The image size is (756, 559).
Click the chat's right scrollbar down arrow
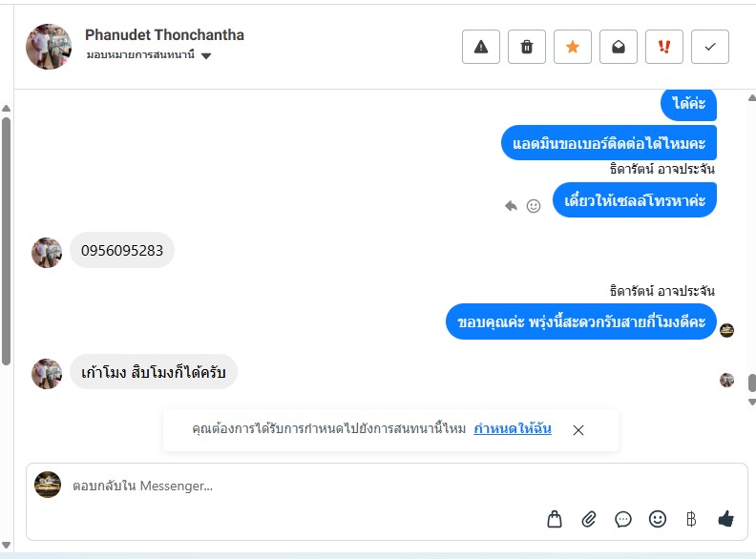pyautogui.click(x=751, y=402)
